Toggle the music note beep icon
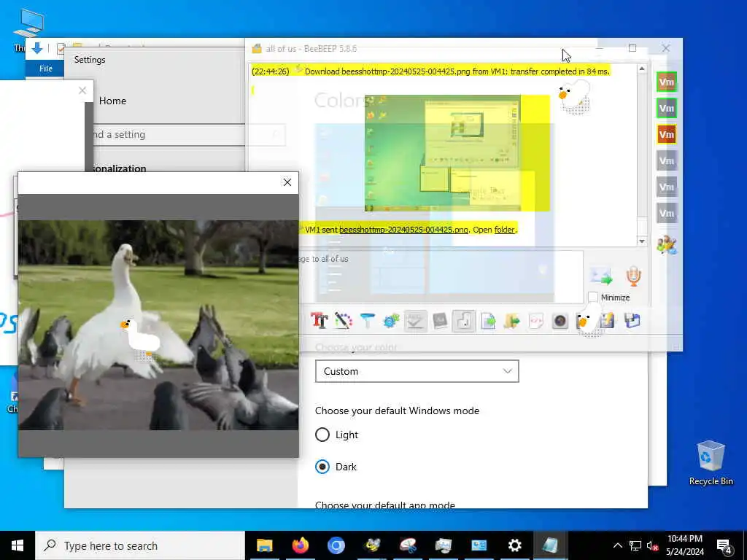Image resolution: width=747 pixels, height=560 pixels. point(463,321)
